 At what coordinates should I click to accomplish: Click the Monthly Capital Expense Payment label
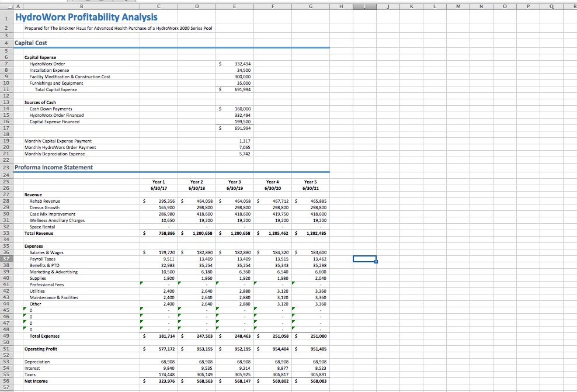[x=58, y=141]
